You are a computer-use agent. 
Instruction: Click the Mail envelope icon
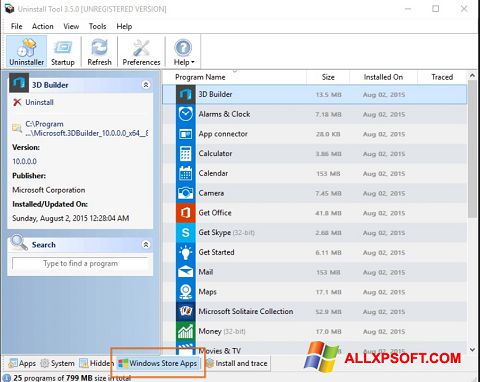(x=185, y=272)
